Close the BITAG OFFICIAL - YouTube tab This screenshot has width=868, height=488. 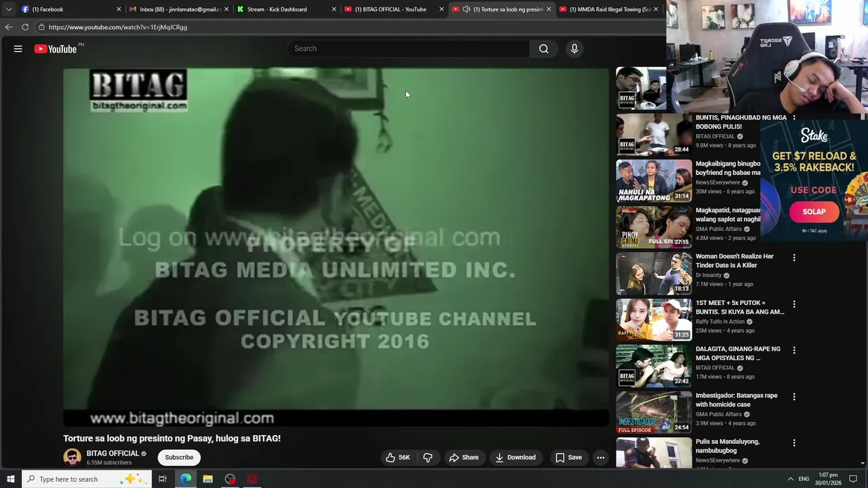(441, 9)
